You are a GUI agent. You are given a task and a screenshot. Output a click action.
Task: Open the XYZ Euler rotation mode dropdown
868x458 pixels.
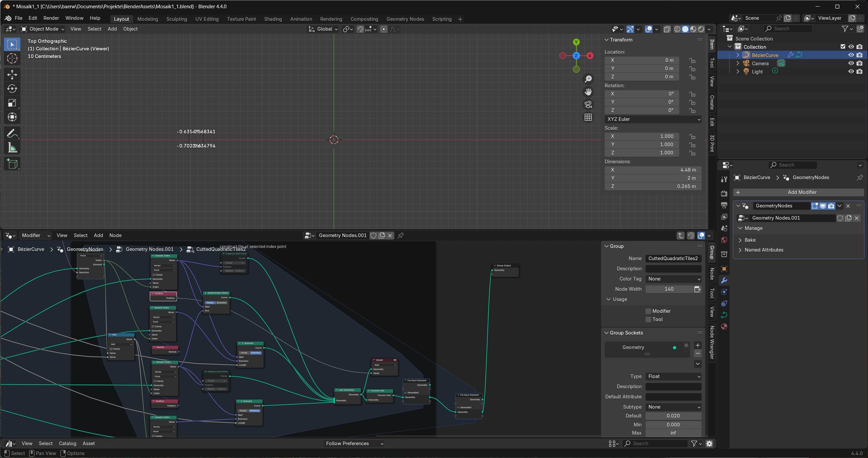653,119
